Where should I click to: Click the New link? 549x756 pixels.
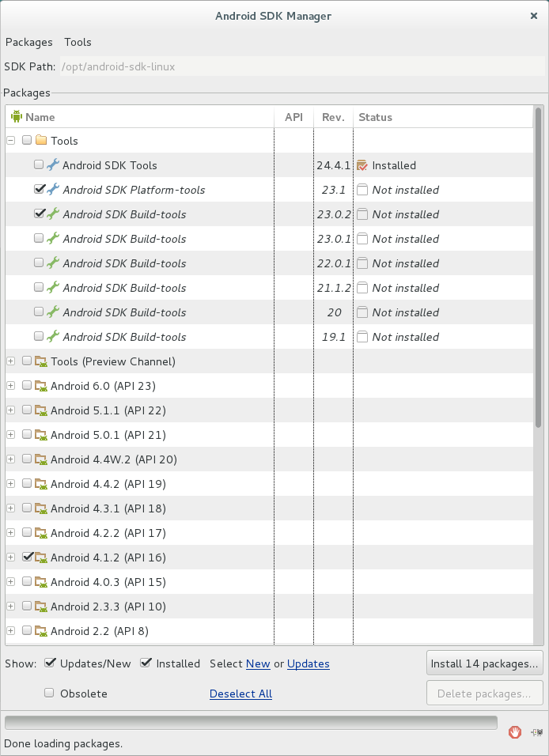pyautogui.click(x=258, y=664)
